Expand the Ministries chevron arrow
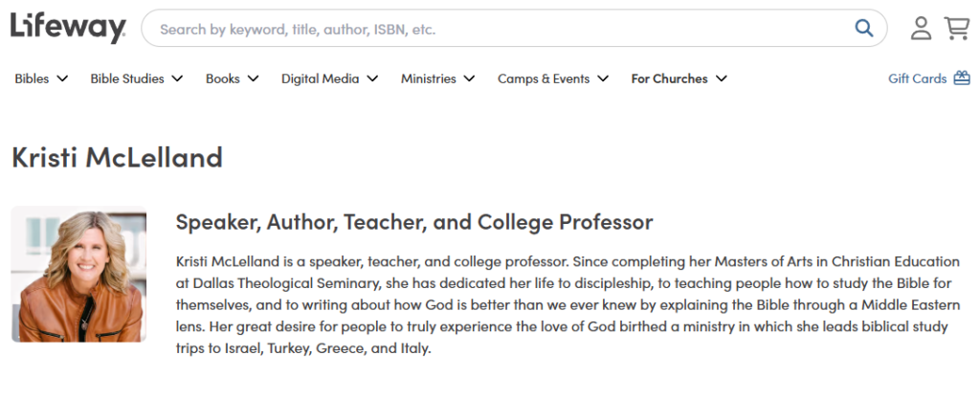This screenshot has height=400, width=980. click(469, 78)
